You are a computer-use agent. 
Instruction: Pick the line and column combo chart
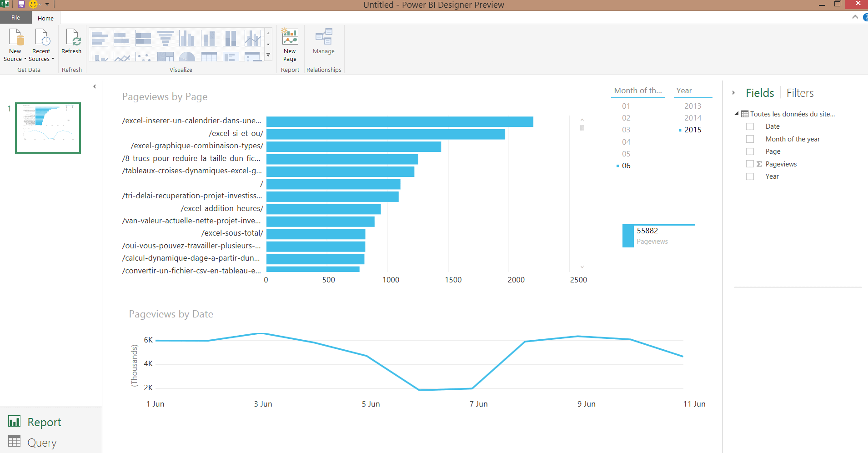point(253,39)
